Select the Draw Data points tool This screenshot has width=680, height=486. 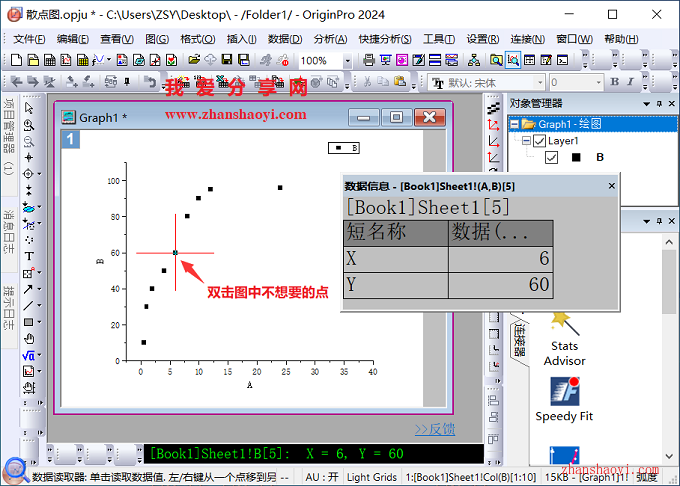[x=29, y=240]
